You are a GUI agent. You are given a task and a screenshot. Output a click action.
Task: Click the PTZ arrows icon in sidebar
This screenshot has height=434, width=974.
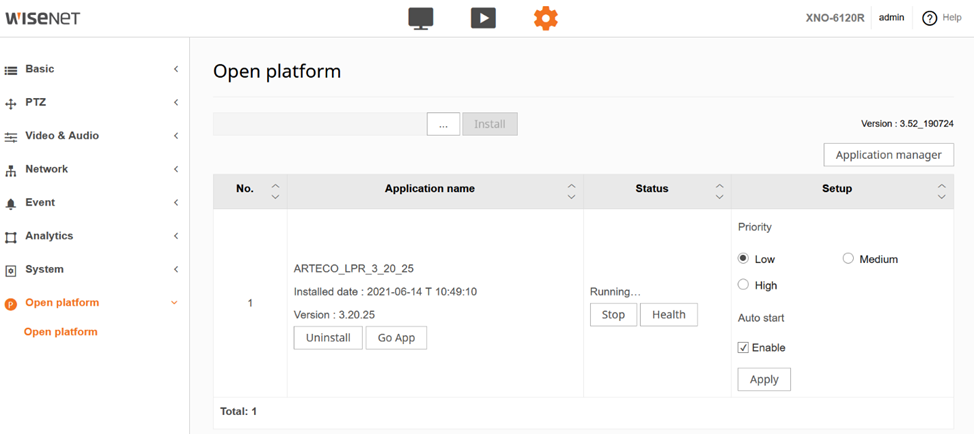(11, 104)
